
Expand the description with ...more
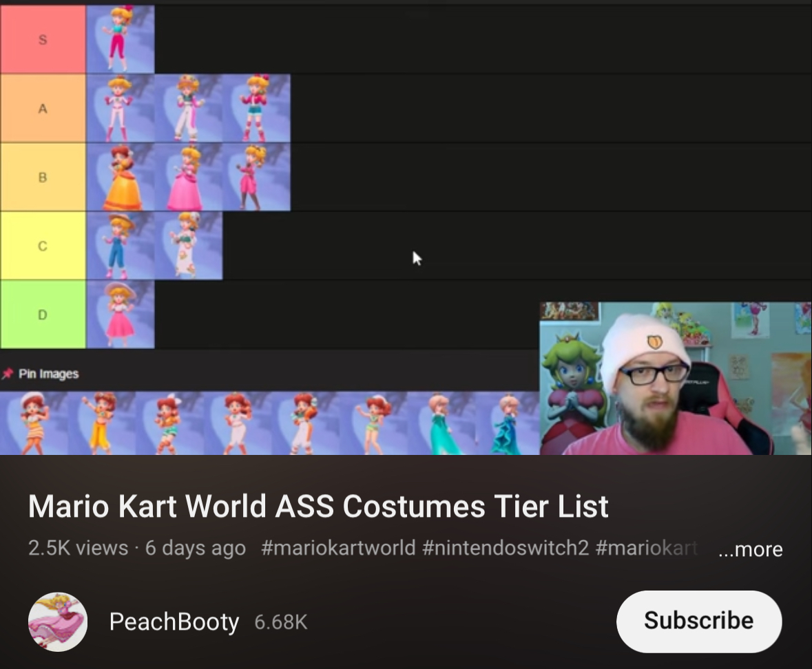click(751, 549)
